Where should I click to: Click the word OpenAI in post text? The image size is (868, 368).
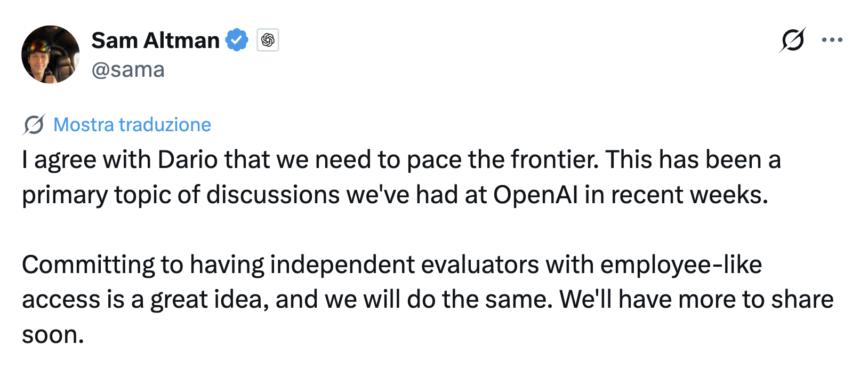pyautogui.click(x=535, y=195)
